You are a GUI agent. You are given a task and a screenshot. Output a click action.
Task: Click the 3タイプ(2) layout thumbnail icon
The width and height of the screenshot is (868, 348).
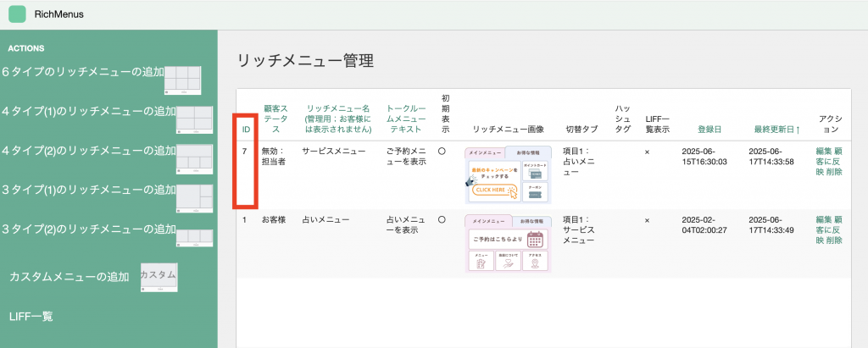point(194,237)
